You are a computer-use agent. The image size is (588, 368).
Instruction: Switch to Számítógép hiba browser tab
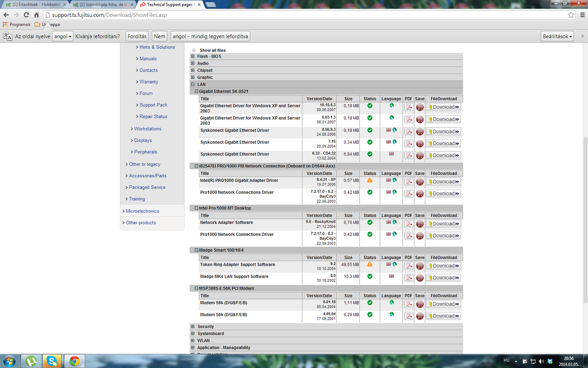point(103,5)
